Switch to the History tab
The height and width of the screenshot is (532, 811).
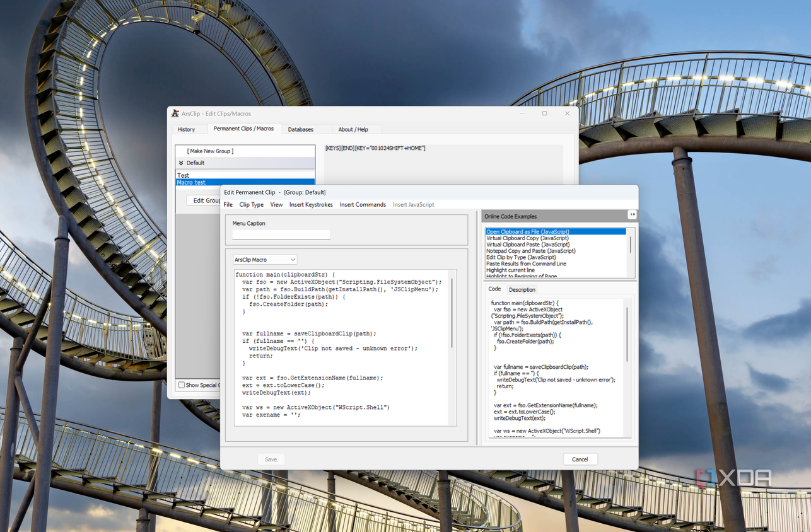point(186,129)
